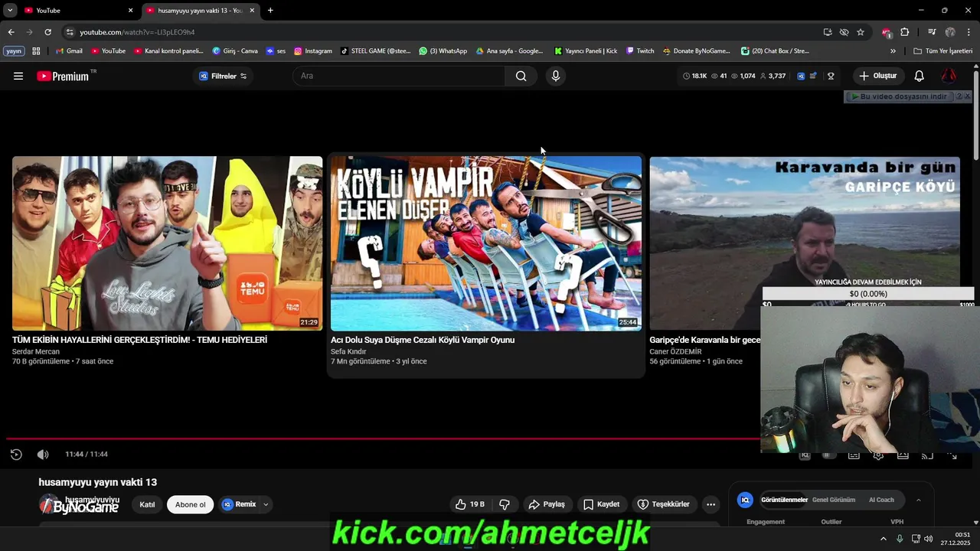Open video title Acı Dolu Suya Düşme Cezalı
Image resolution: width=980 pixels, height=551 pixels.
point(423,340)
